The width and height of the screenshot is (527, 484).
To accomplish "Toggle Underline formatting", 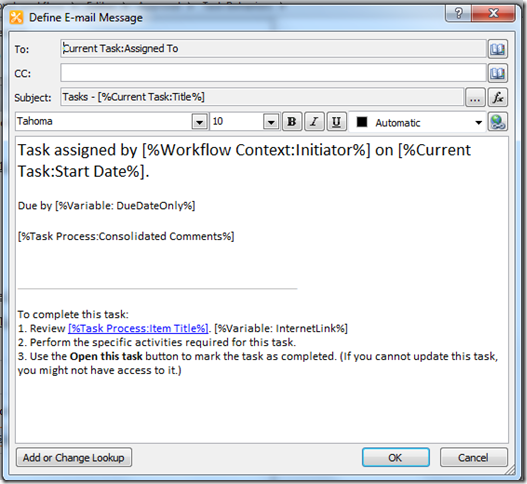I will (x=336, y=121).
